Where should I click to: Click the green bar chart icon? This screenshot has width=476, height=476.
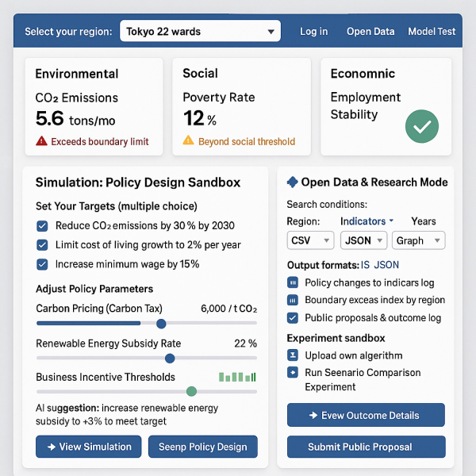237,377
